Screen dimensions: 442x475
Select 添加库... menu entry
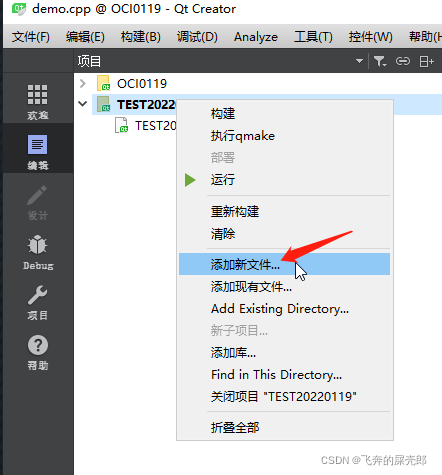[x=284, y=353]
